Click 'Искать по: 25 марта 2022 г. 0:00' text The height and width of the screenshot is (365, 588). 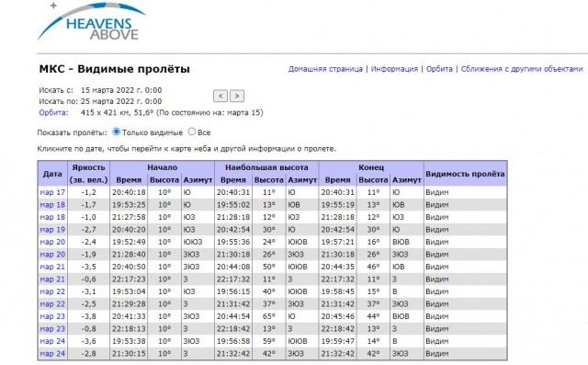click(100, 101)
